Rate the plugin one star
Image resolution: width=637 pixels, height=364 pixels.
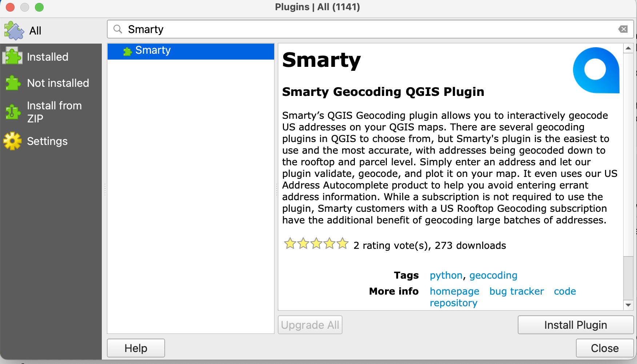pyautogui.click(x=290, y=244)
